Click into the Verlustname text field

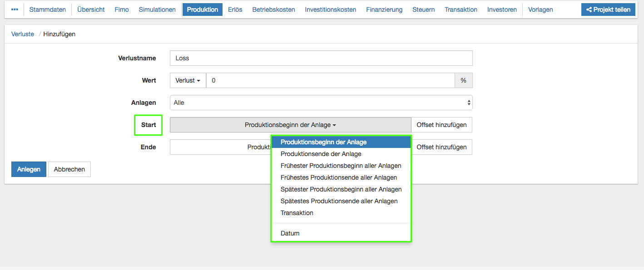tap(321, 58)
